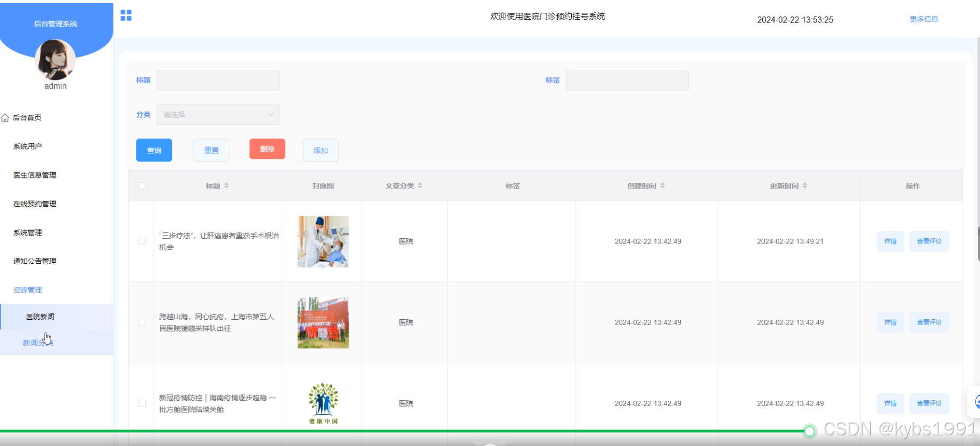Viewport: 980px width, 446px height.
Task: Open 查看评论 for 跨越山海 article
Action: click(x=929, y=322)
